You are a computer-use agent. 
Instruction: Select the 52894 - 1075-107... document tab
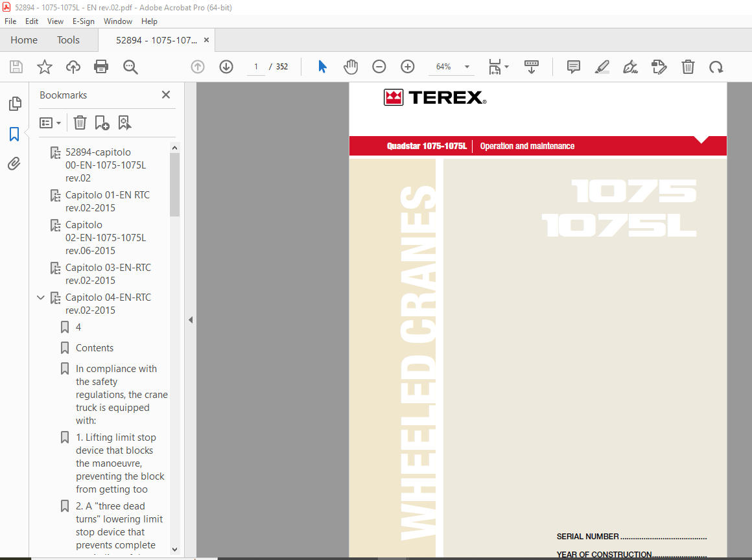156,40
